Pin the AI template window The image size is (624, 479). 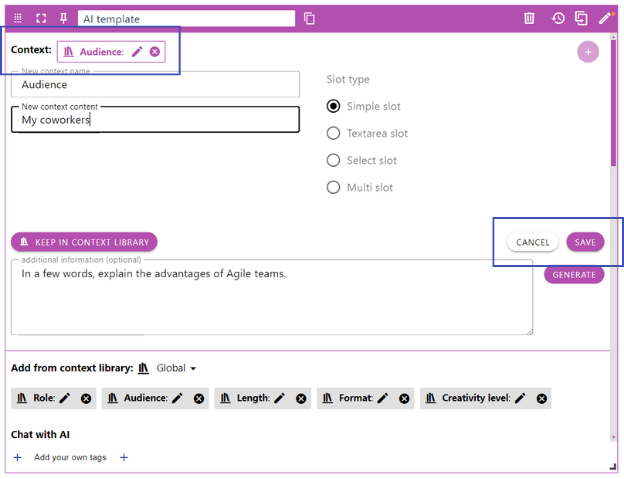[x=64, y=18]
